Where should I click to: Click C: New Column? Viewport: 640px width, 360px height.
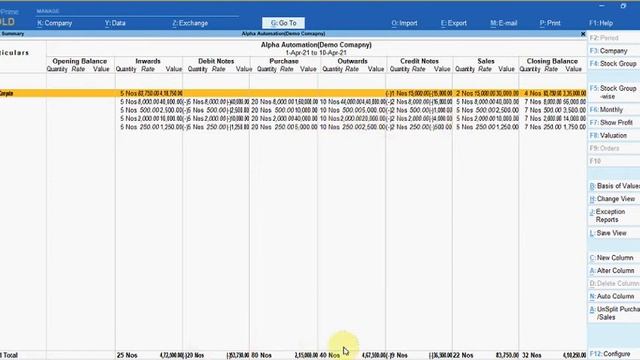[x=613, y=258]
